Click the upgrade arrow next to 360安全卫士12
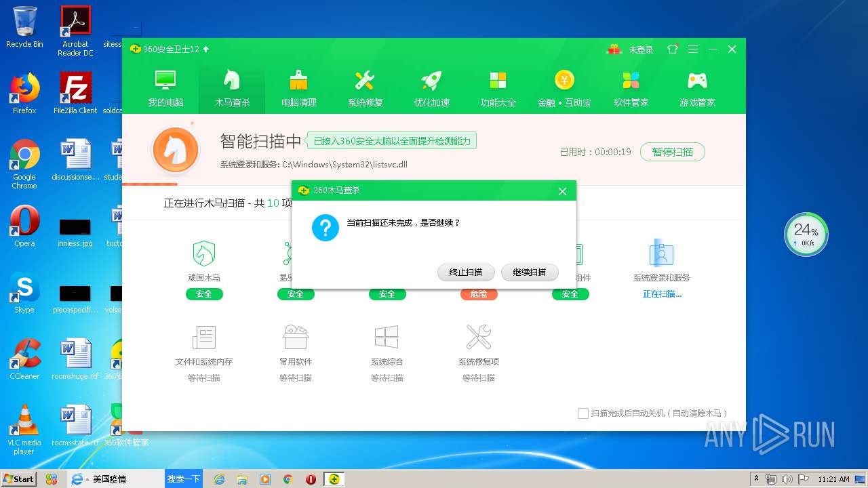868x488 pixels. (206, 49)
